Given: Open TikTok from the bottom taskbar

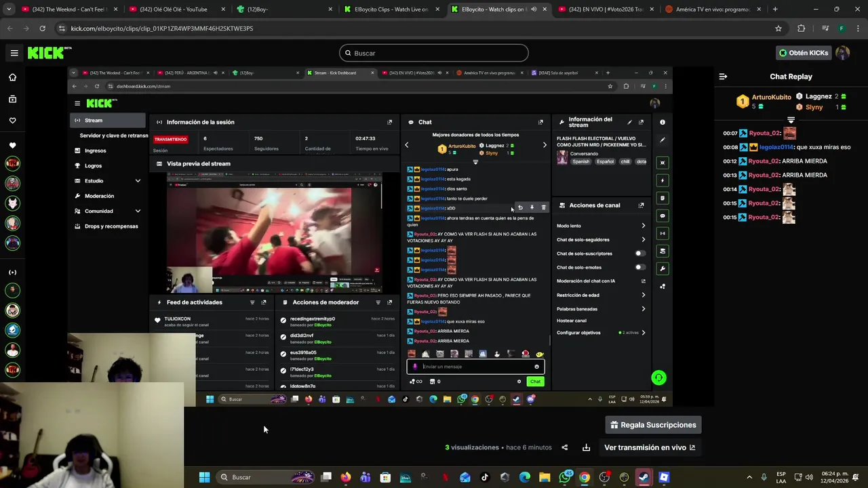Looking at the screenshot, I should 485,477.
